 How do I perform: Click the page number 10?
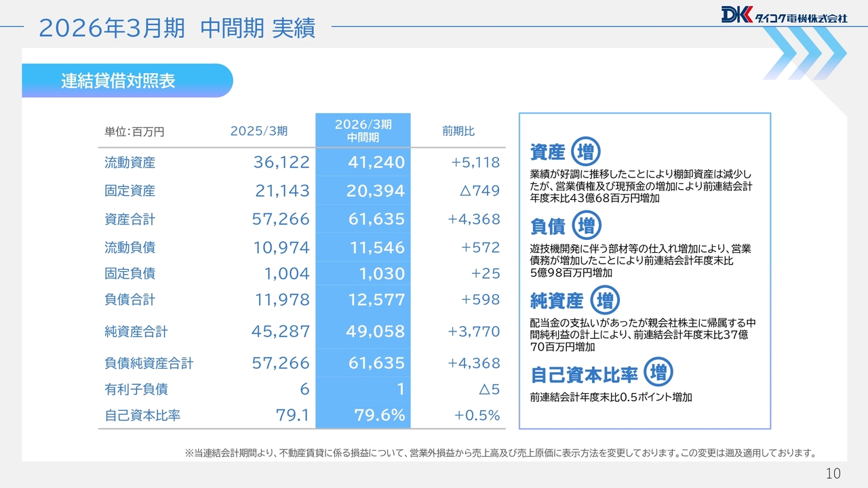(833, 473)
